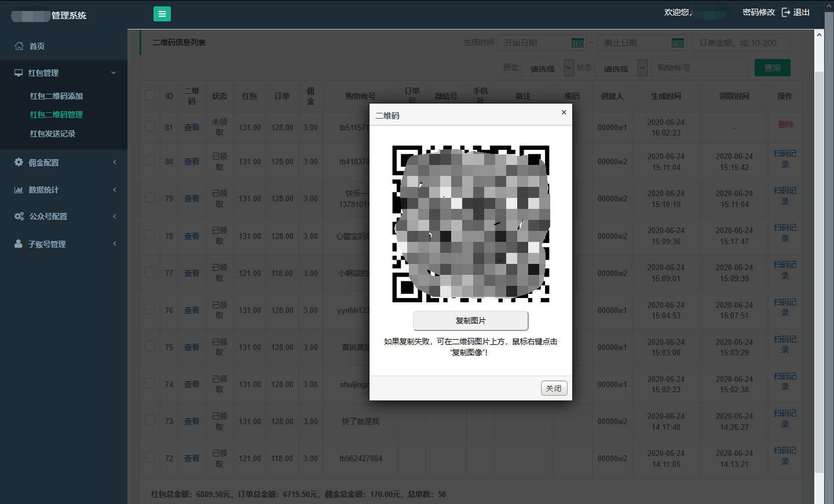Expand the 佣金配置 chevron

114,162
